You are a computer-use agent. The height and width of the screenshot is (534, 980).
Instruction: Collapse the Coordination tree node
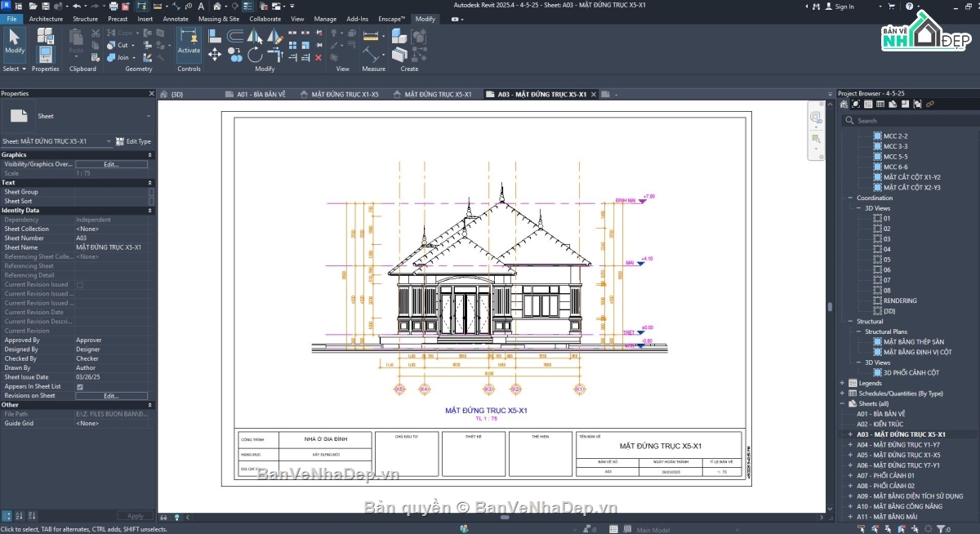pyautogui.click(x=850, y=198)
